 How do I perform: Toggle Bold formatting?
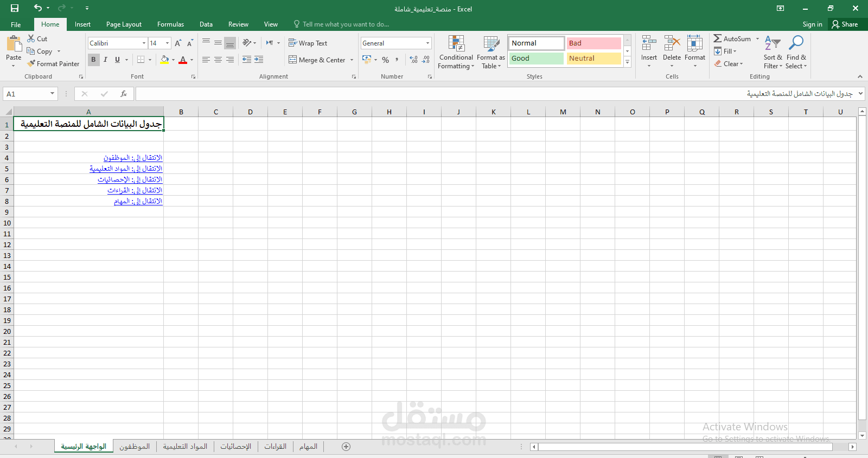tap(93, 60)
